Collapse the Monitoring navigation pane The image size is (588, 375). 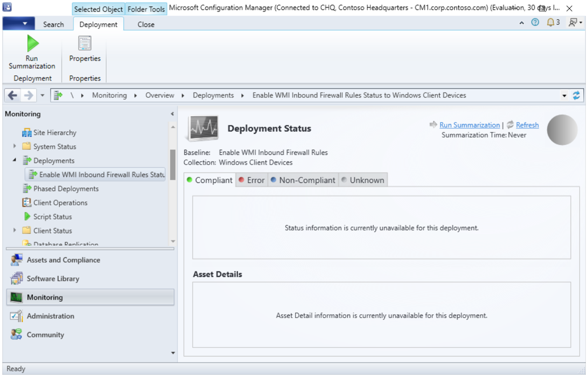point(172,114)
